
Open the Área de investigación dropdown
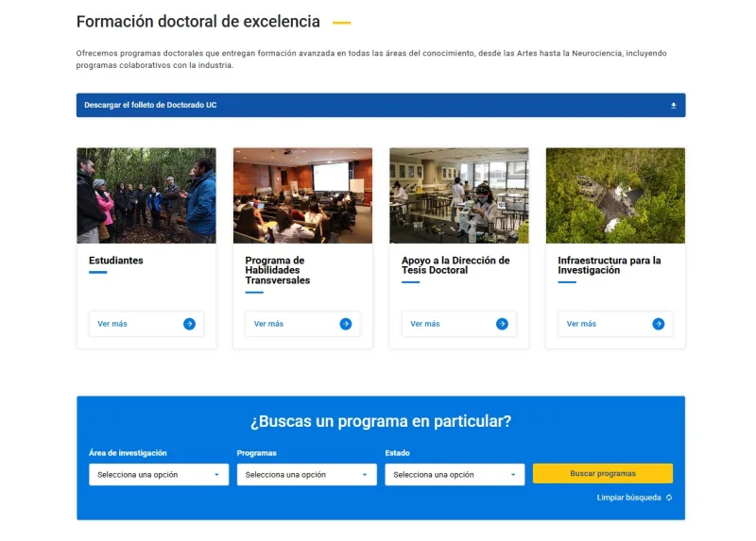coord(159,475)
